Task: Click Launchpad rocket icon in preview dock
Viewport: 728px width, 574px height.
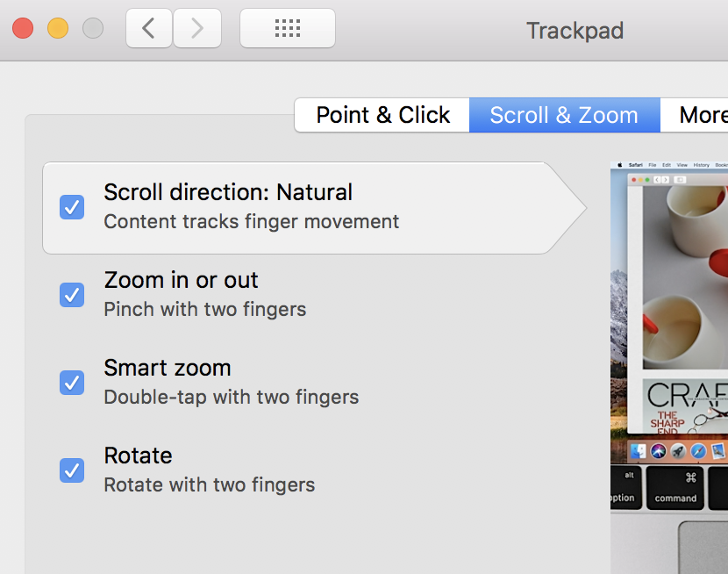Action: (678, 451)
